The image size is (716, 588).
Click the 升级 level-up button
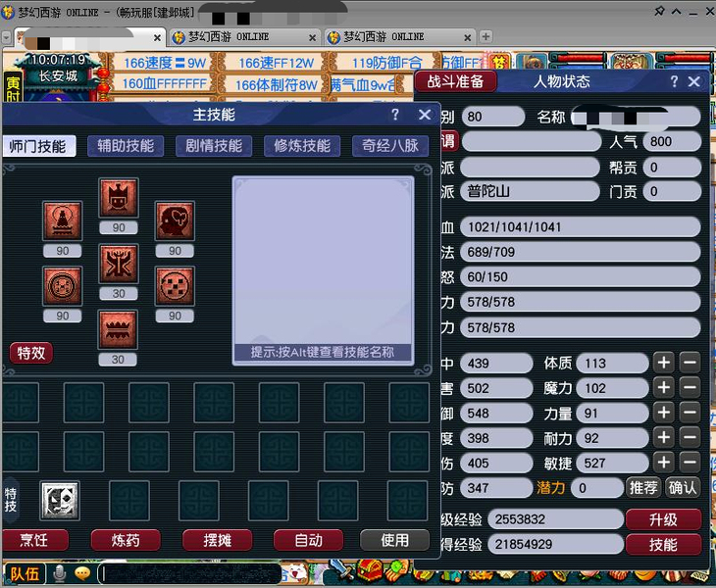click(663, 519)
